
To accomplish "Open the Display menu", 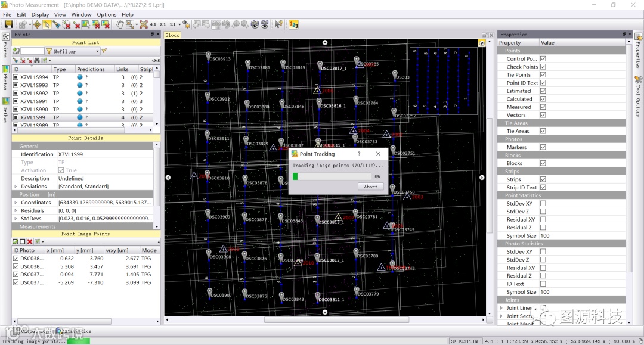I will [40, 14].
